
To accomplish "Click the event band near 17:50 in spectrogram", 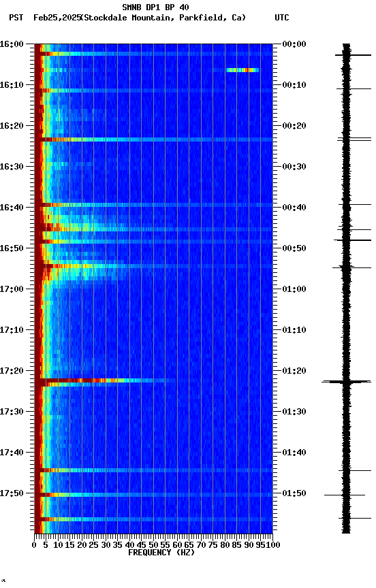I will tap(153, 495).
